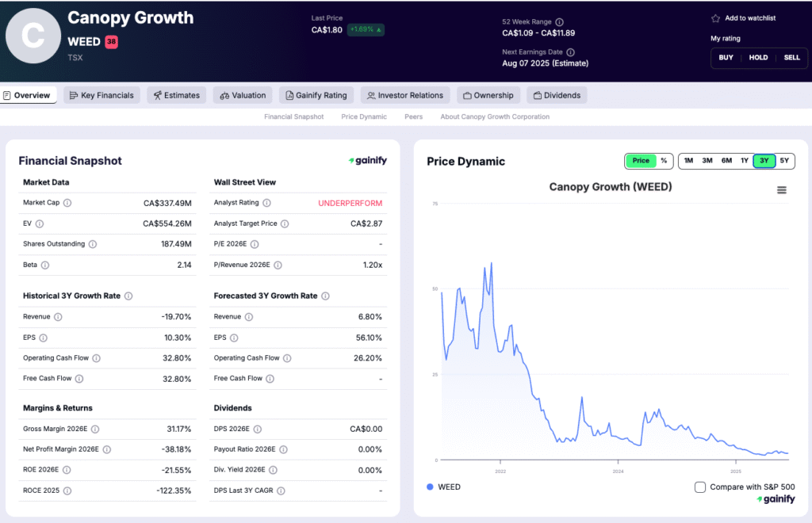The width and height of the screenshot is (812, 523).
Task: Select the 3Y chart range
Action: (x=764, y=161)
